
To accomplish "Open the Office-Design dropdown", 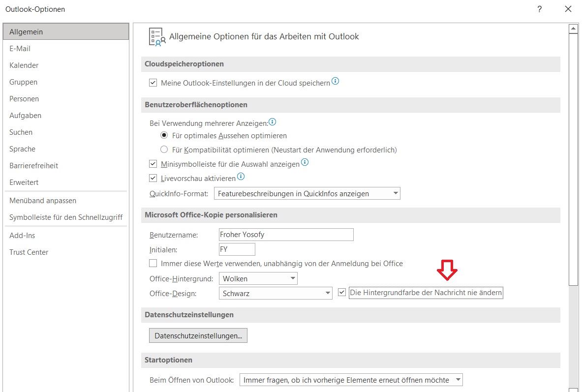I will (x=276, y=293).
